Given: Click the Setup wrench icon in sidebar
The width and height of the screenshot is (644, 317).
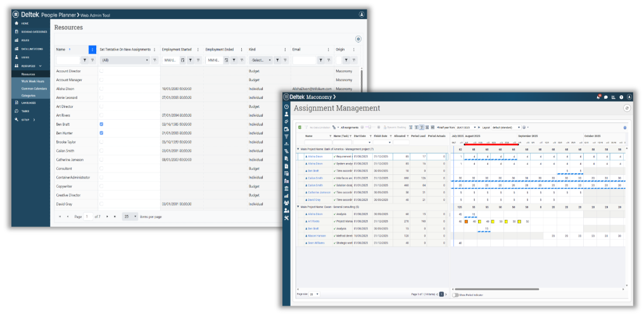Looking at the screenshot, I should pos(16,120).
